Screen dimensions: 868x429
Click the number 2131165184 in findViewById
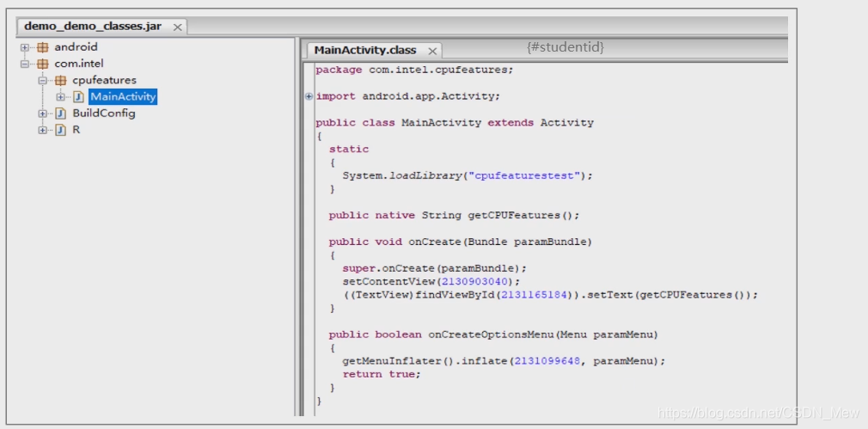click(x=535, y=295)
